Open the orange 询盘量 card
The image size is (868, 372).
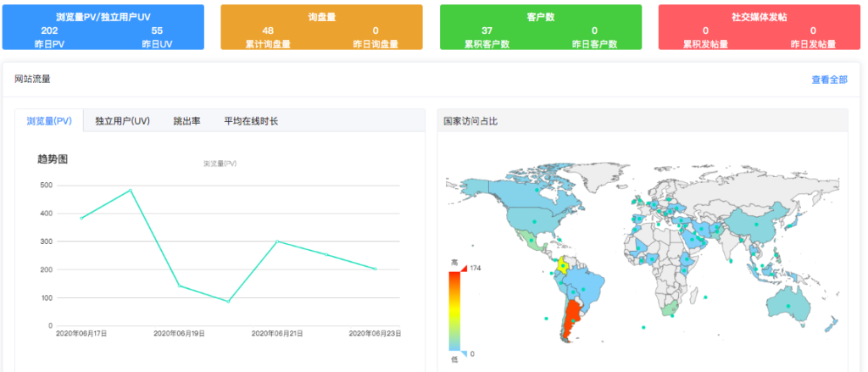(x=321, y=27)
